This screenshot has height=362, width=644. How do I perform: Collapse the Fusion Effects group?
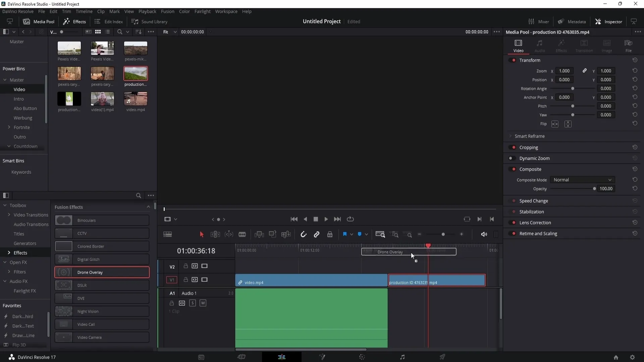(148, 207)
